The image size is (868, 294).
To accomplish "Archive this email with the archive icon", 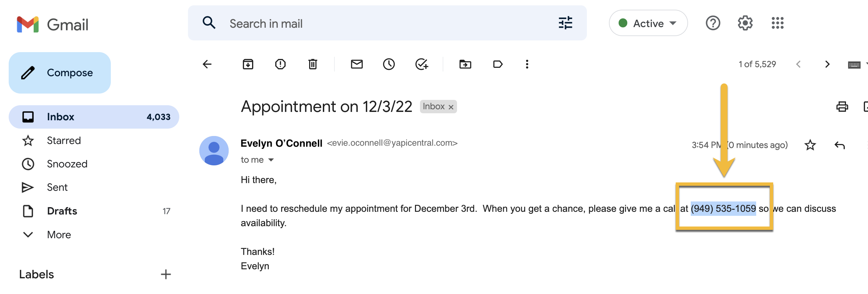I will tap(248, 64).
